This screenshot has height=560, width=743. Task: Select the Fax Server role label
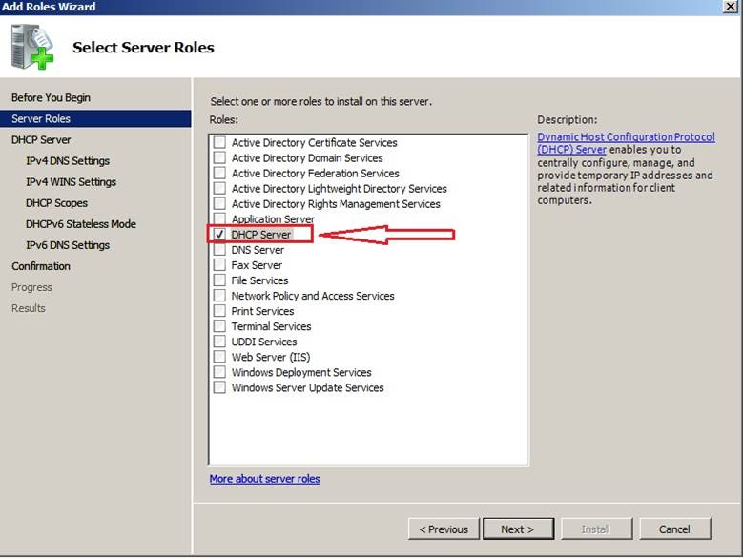257,265
